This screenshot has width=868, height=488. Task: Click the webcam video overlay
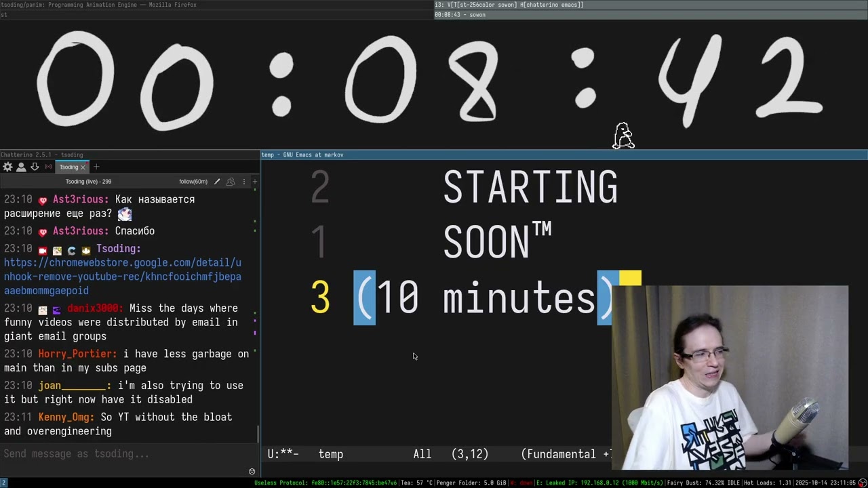pos(730,378)
